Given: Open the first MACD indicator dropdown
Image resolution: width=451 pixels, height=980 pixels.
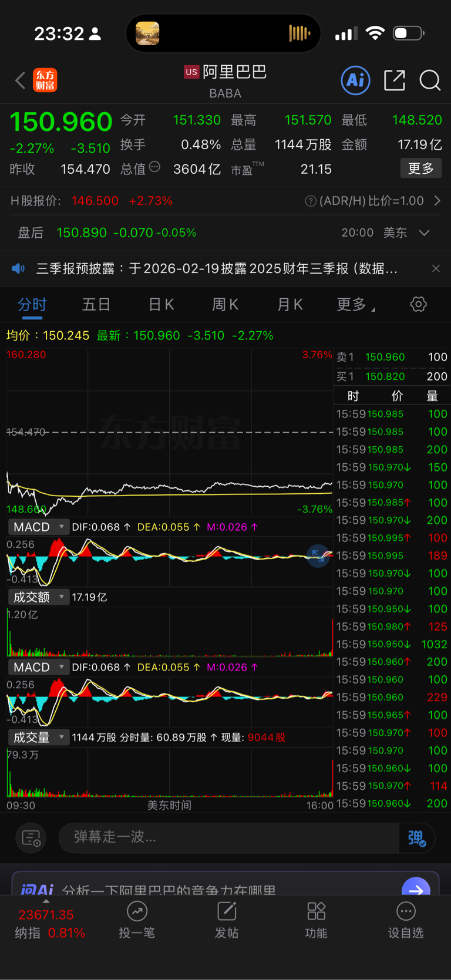Looking at the screenshot, I should 38,527.
